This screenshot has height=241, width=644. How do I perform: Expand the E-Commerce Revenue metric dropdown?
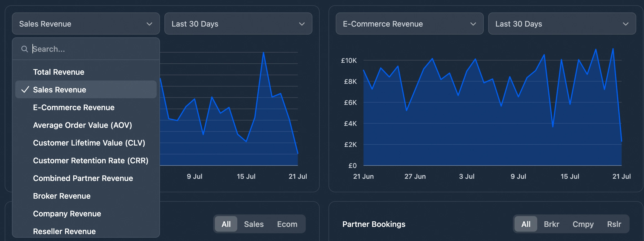(x=409, y=24)
